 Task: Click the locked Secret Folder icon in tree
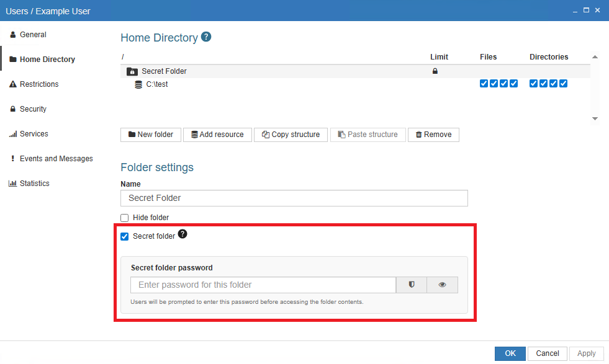pos(132,71)
